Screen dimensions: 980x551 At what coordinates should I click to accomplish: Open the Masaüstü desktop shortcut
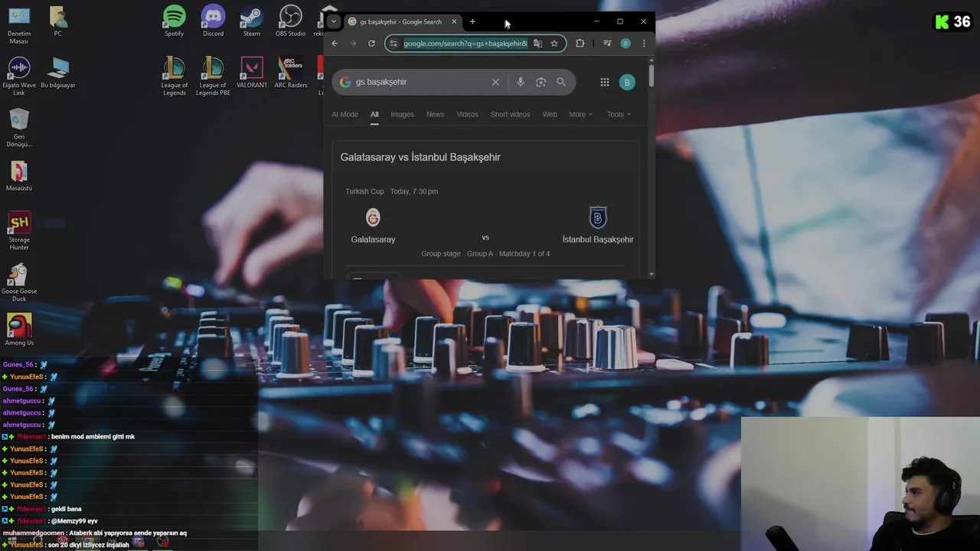point(19,176)
